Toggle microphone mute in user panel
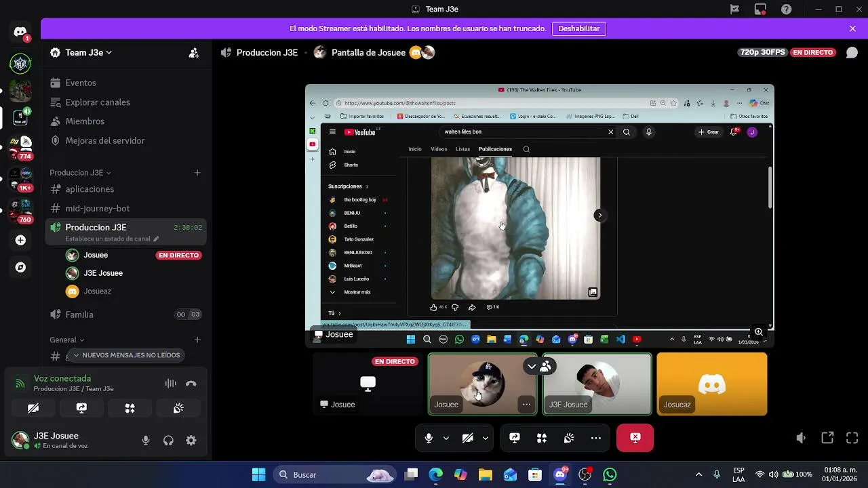The image size is (868, 488). (146, 441)
